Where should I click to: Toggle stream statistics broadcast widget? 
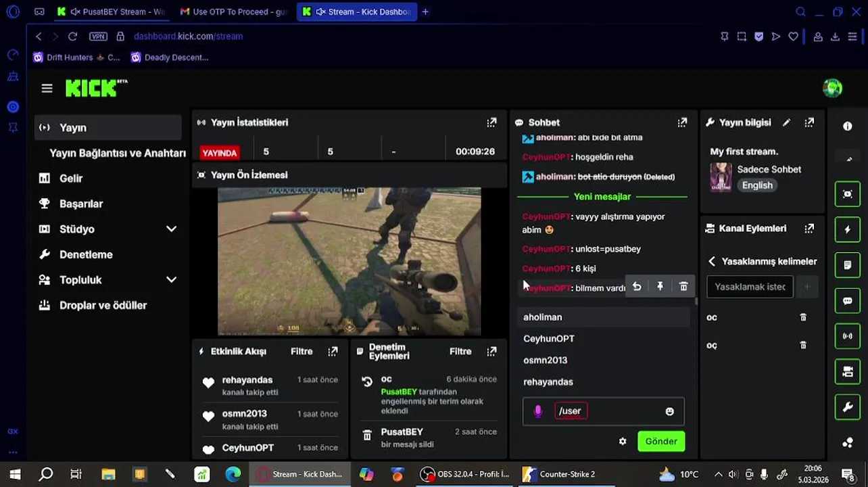point(848,335)
